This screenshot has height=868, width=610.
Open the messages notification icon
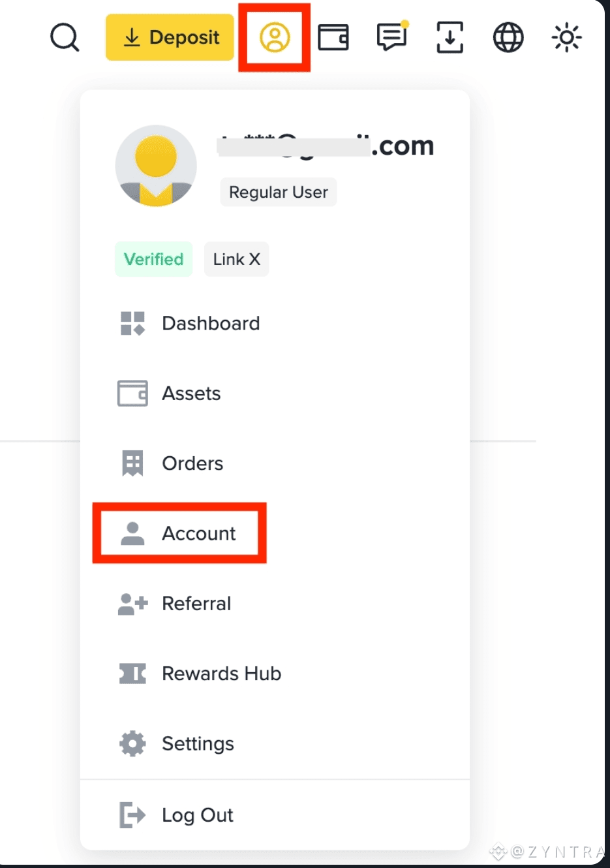click(x=392, y=36)
